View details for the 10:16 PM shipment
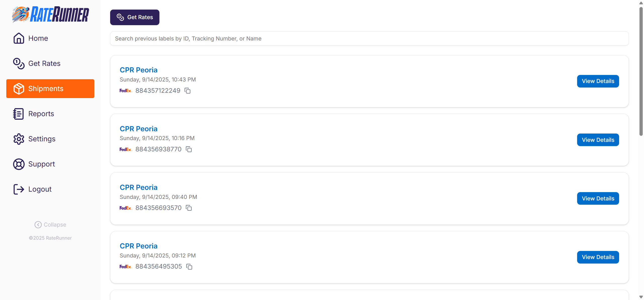 (x=598, y=140)
